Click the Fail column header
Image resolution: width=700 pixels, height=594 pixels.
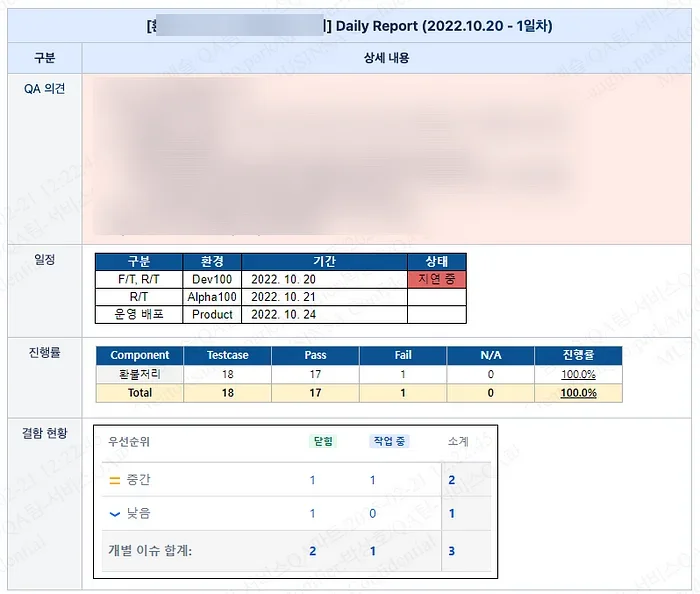pos(403,355)
